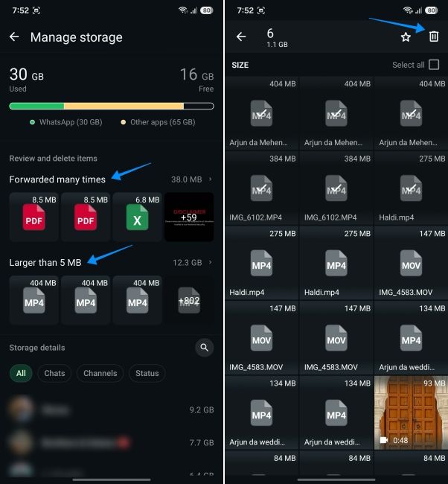Open the storage details search icon
This screenshot has width=448, height=484.
(x=204, y=348)
